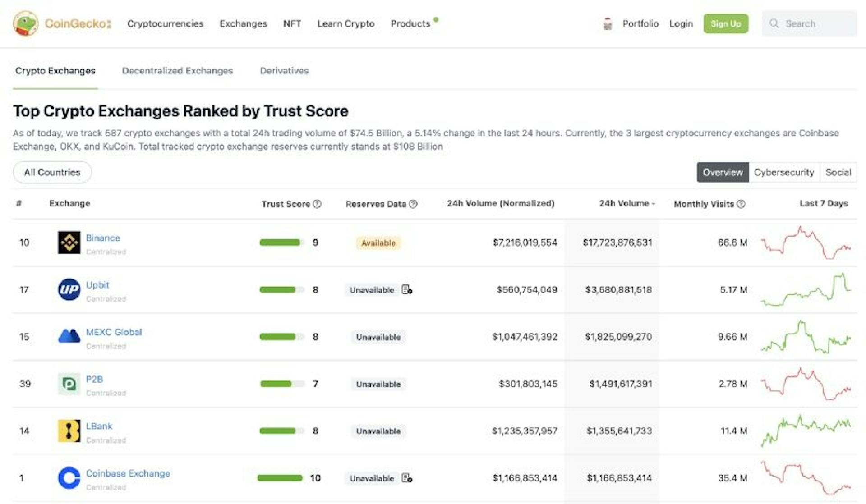Switch to the Social view toggle
Screen dimensions: 866x504
(838, 172)
